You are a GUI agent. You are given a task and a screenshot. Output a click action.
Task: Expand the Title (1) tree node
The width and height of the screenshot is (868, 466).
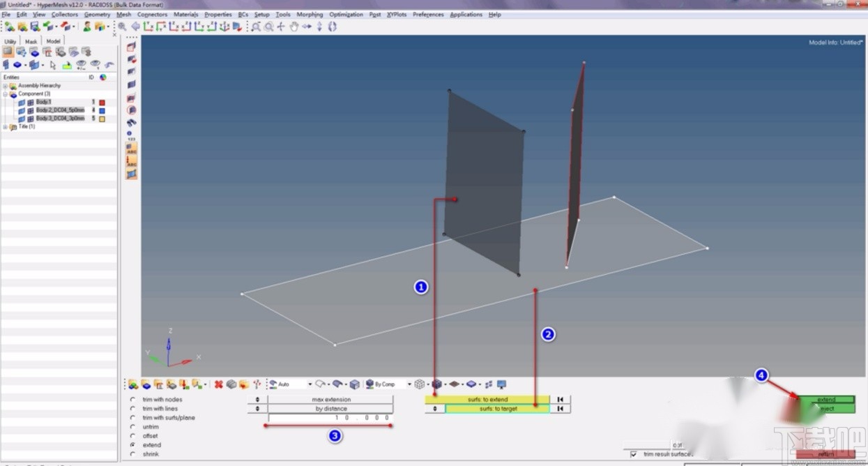click(x=5, y=126)
